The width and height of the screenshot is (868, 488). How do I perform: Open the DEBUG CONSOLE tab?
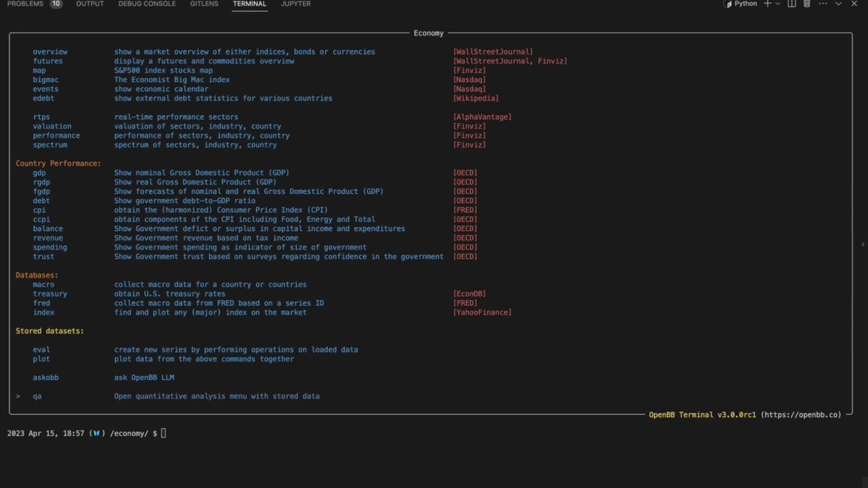146,4
